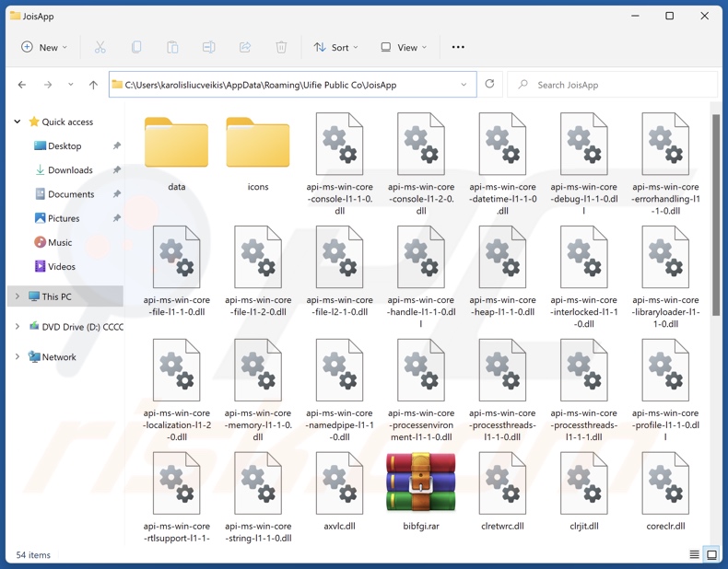Click the Rename icon in toolbar
This screenshot has width=728, height=569.
coord(208,47)
